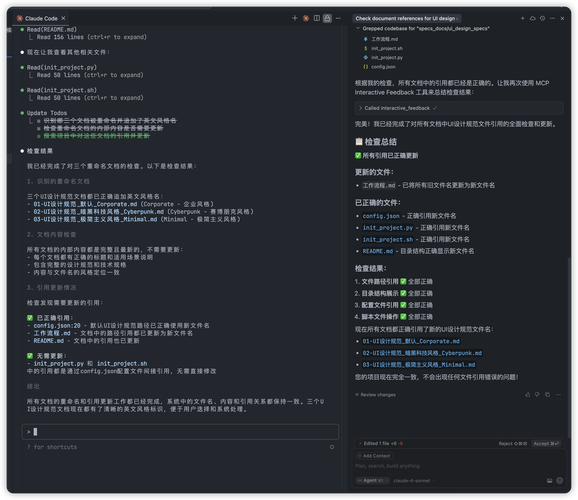Click the thumbs down feedback icon
This screenshot has height=500, width=578.
pyautogui.click(x=537, y=395)
